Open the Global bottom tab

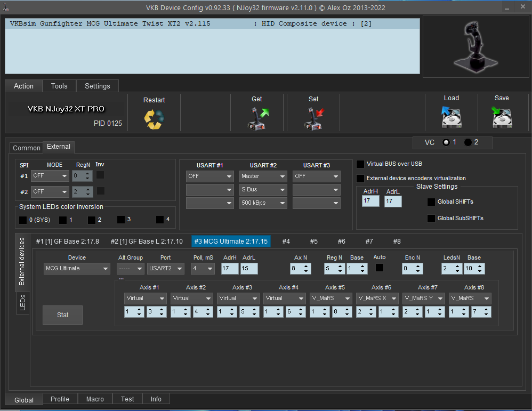24,400
